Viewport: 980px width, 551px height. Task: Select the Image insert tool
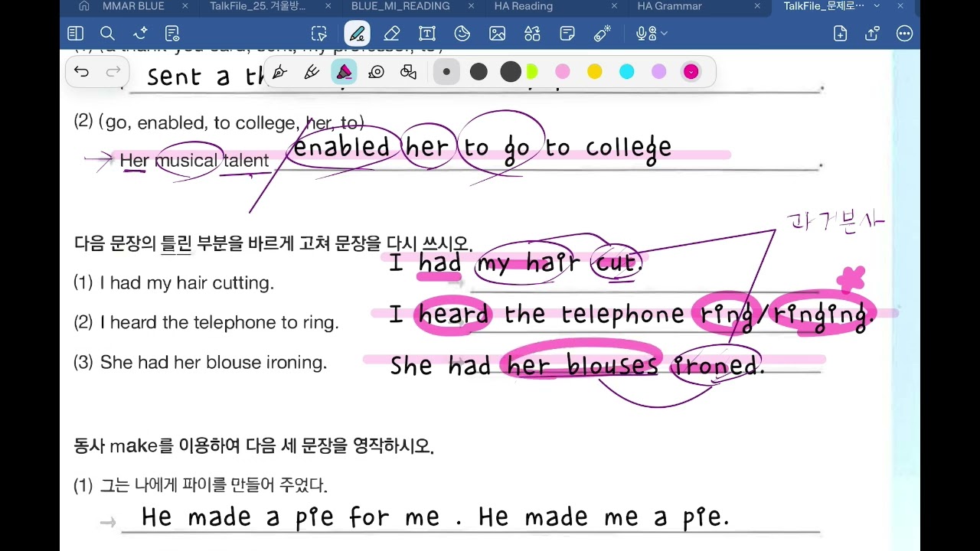pyautogui.click(x=498, y=34)
